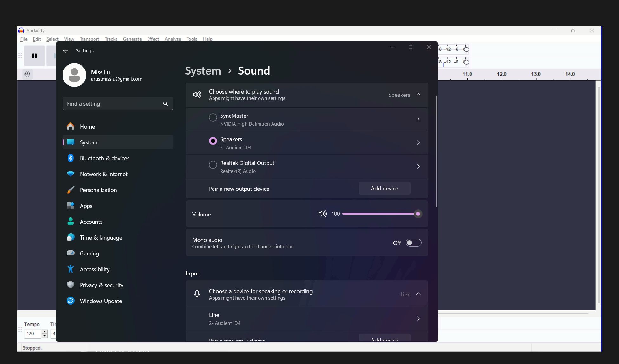
Task: Click the Audacity timeline options gear icon
Action: [27, 74]
